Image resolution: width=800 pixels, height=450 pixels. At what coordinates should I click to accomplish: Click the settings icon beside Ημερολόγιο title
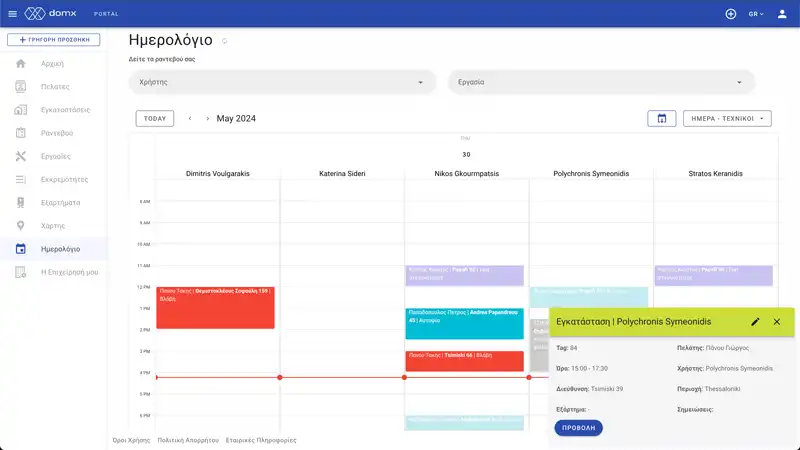point(224,42)
